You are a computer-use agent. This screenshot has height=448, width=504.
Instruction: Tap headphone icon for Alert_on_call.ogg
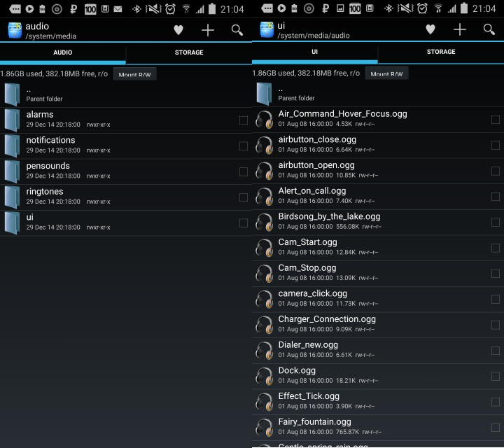tap(265, 197)
